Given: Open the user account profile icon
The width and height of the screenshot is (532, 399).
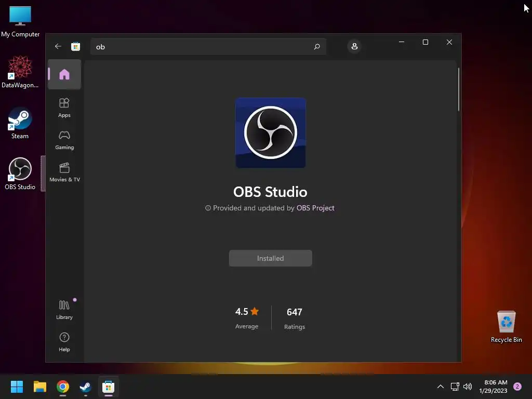Looking at the screenshot, I should point(354,46).
